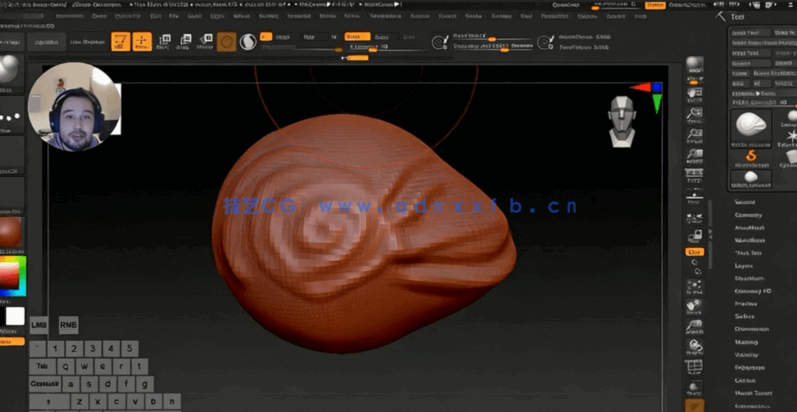797x412 pixels.
Task: Toggle the Floor grid on right shelf
Action: [x=694, y=197]
